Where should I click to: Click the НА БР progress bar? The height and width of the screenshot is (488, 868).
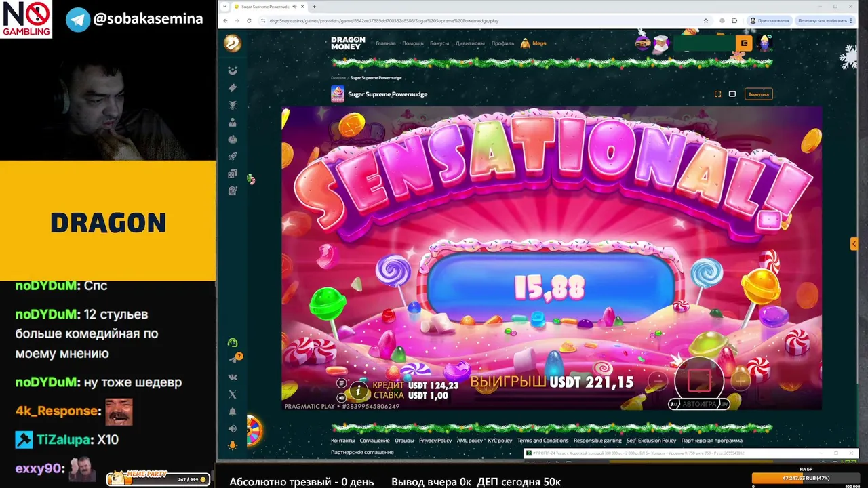(x=806, y=478)
